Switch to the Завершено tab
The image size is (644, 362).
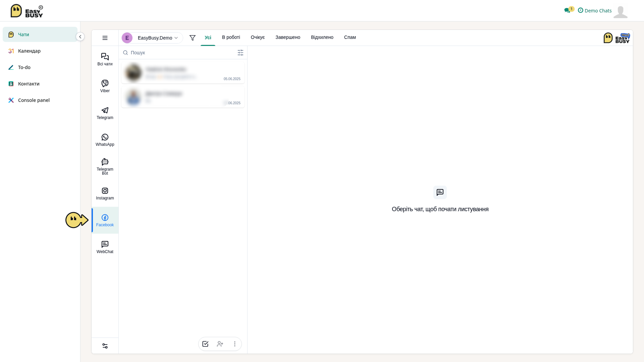tap(288, 37)
